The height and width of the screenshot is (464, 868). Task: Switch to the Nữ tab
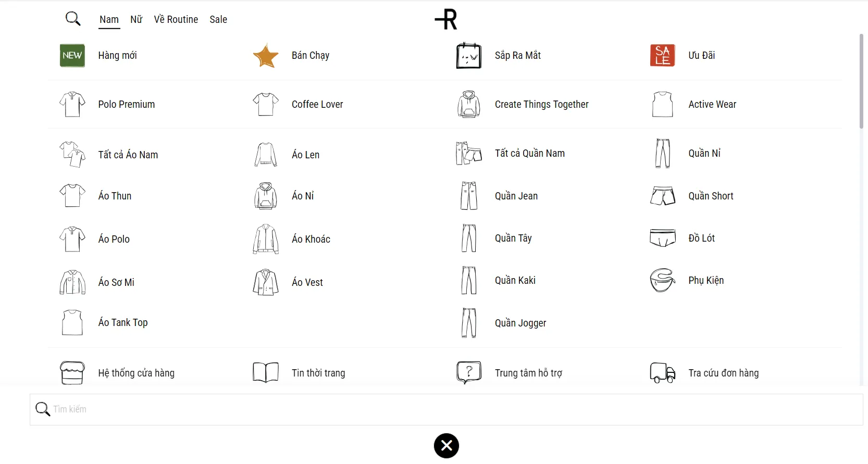(137, 20)
